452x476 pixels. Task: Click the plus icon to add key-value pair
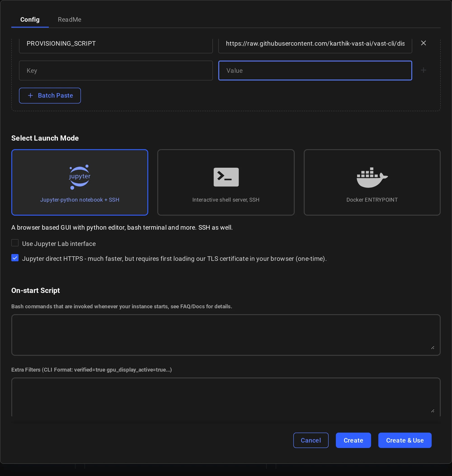[x=423, y=70]
